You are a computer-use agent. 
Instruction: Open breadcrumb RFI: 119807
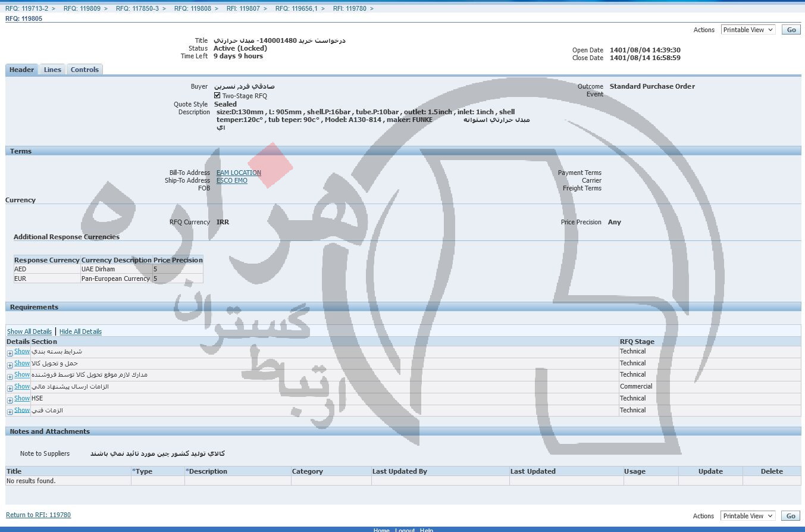243,8
